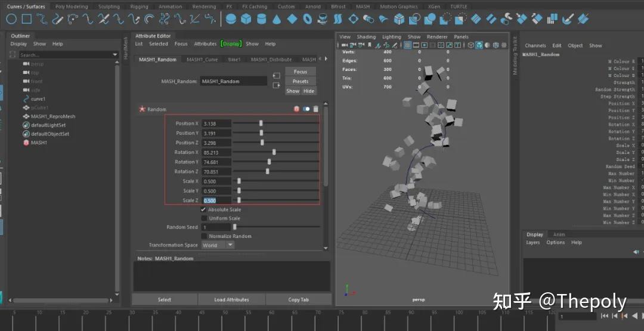Expand the Outliner search options dropdown
Image resolution: width=644 pixels, height=331 pixels.
click(115, 55)
